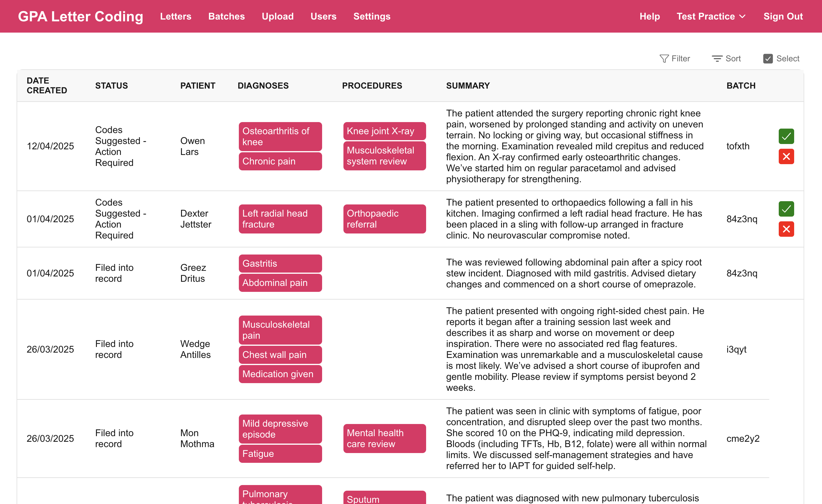Reject suggested codes for Owen Lars
The width and height of the screenshot is (822, 504).
(x=786, y=156)
